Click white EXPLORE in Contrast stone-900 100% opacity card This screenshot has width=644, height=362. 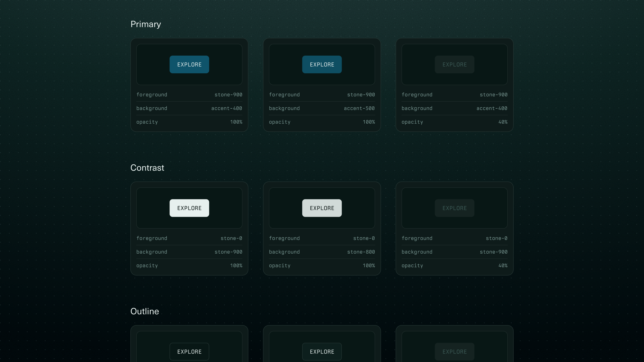pyautogui.click(x=189, y=208)
